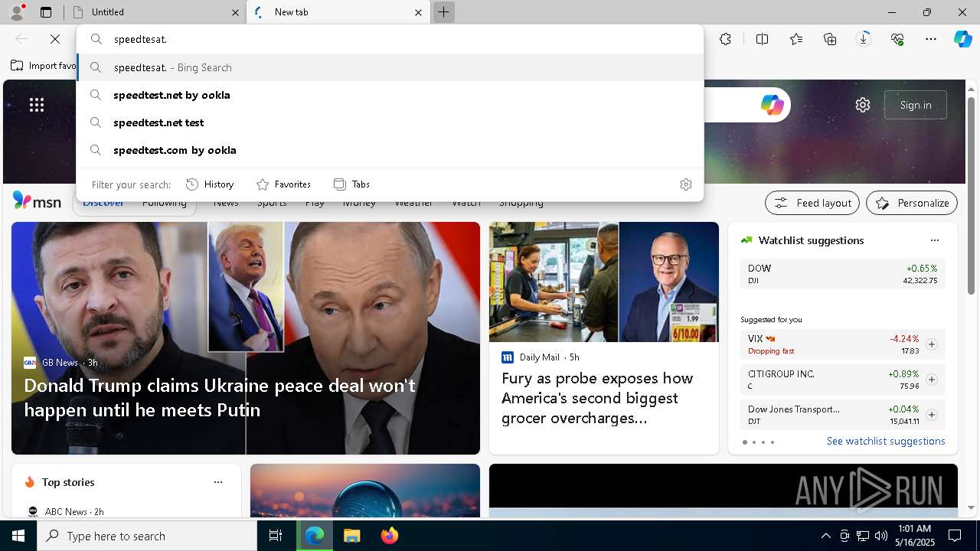Launch Firefox from taskbar
This screenshot has height=551, width=980.
point(389,536)
